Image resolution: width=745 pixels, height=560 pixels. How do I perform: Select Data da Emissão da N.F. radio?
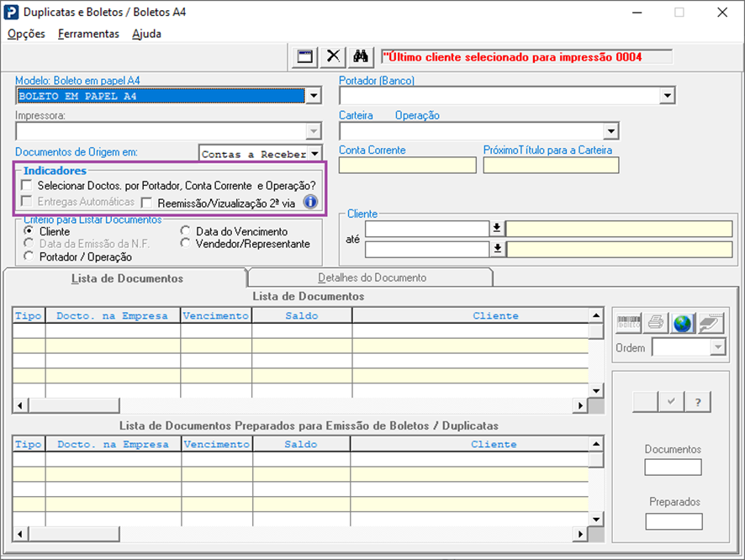(x=29, y=243)
